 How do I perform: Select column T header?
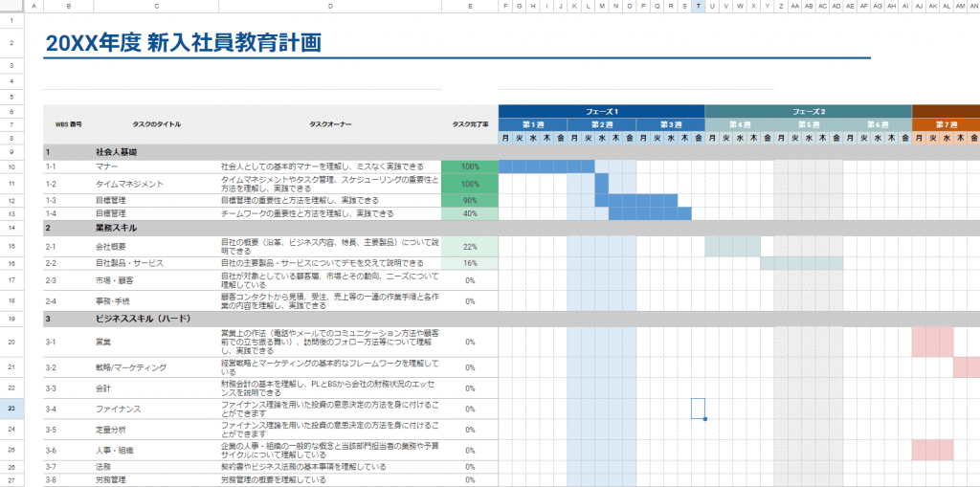point(698,6)
